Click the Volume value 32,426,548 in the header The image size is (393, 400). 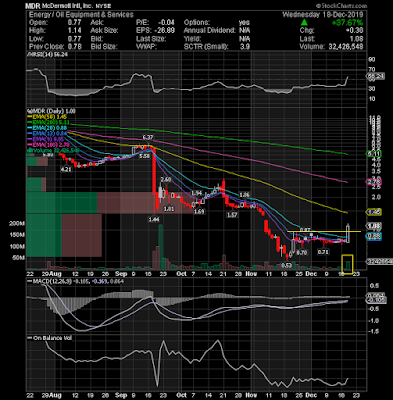(x=345, y=47)
